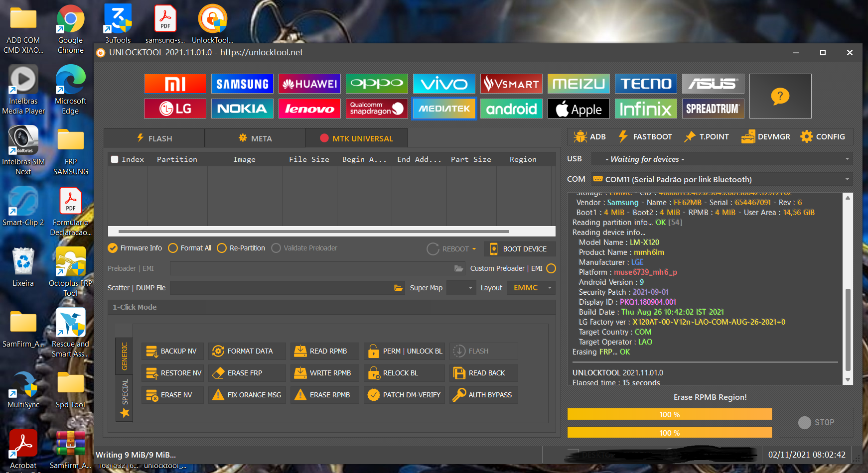Select the MediaTek brand logo
Screen dimensions: 868x473
pos(444,109)
